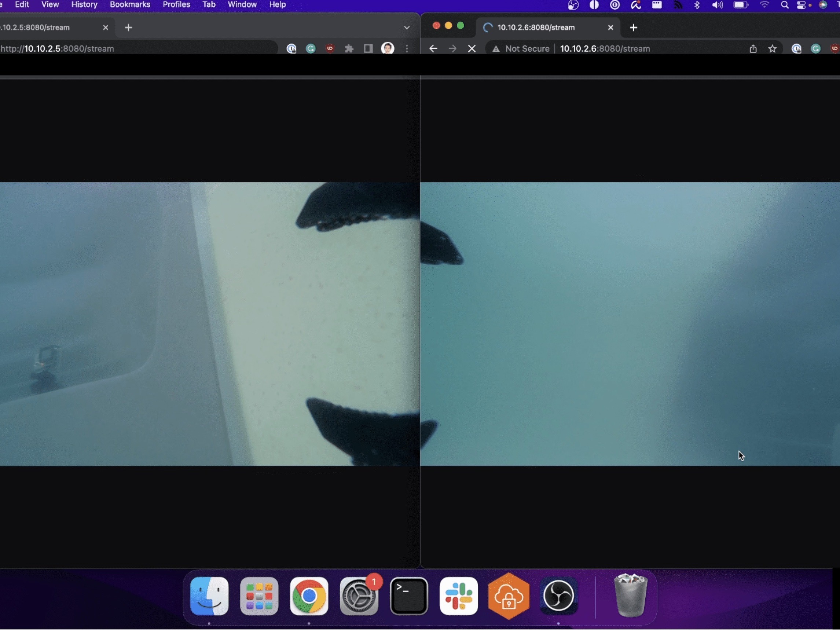The width and height of the screenshot is (840, 630).
Task: Add a new tab in the right window
Action: point(633,28)
